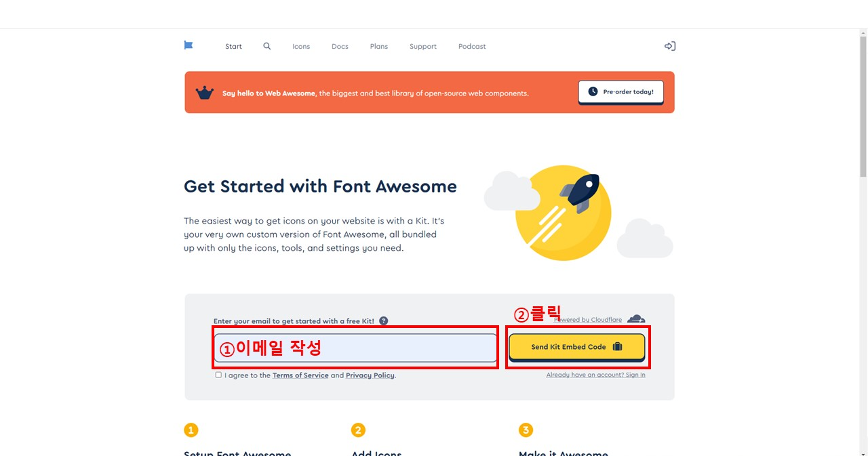Click the step 1 number badge
The image size is (868, 456).
191,430
